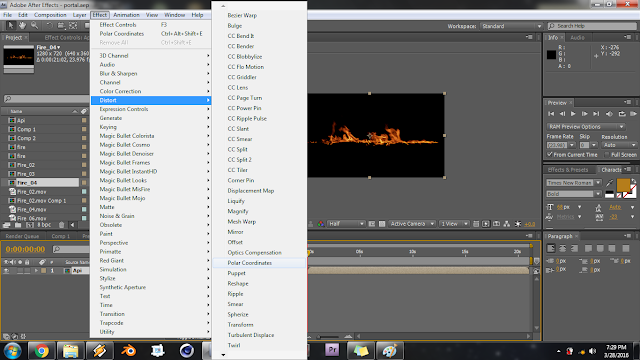Open Preview Skip dropdown
This screenshot has height=360, width=640.
coord(594,145)
